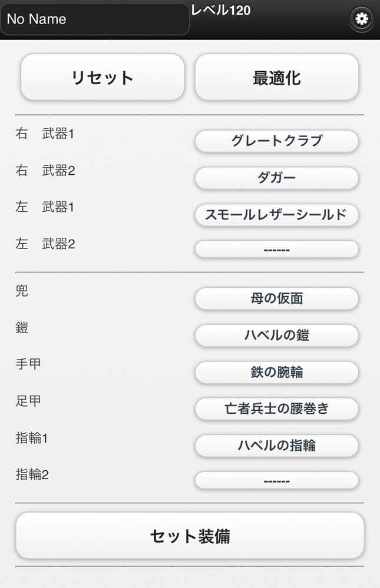Choose an item for empty 左 武器2 slot
Viewport: 380px width, 588px height.
(x=277, y=249)
